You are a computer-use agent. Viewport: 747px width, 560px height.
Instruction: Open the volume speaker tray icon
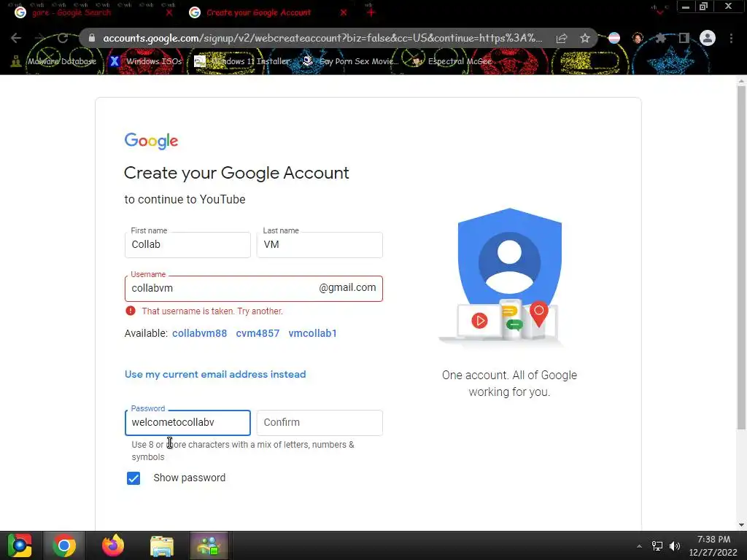click(x=675, y=546)
